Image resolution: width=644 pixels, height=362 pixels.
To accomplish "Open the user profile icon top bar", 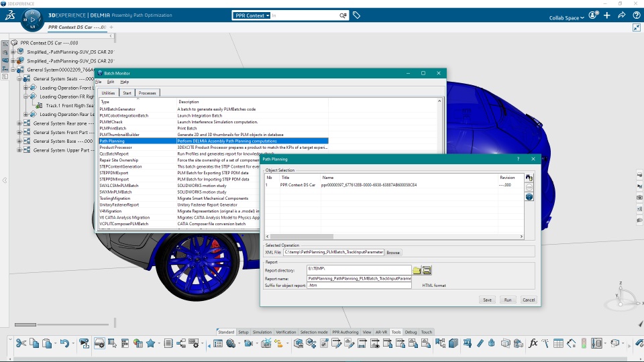I will click(592, 15).
